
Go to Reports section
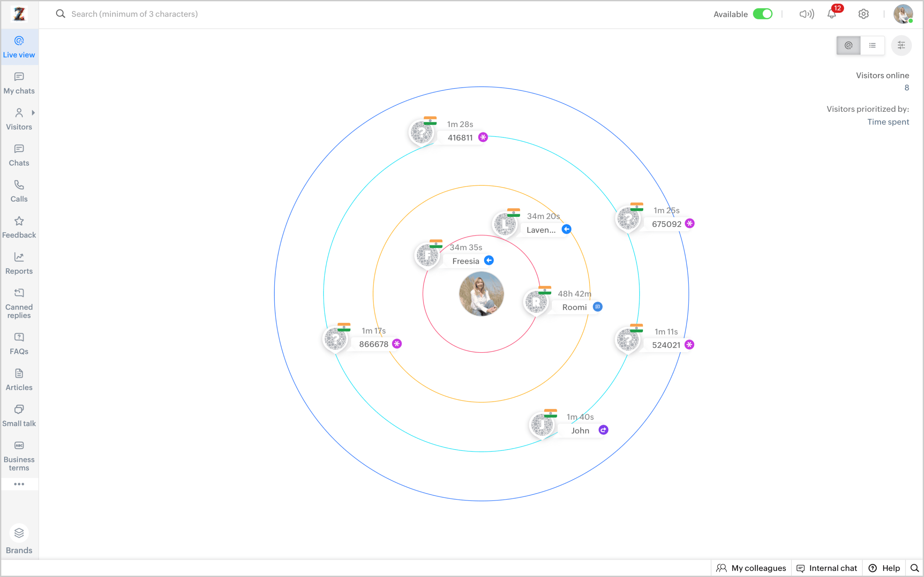(x=19, y=263)
